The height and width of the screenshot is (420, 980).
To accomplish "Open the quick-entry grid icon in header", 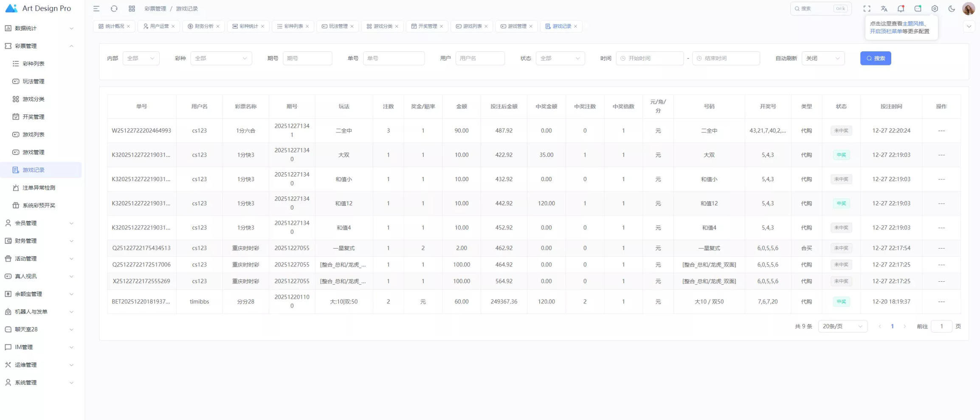I will 132,8.
